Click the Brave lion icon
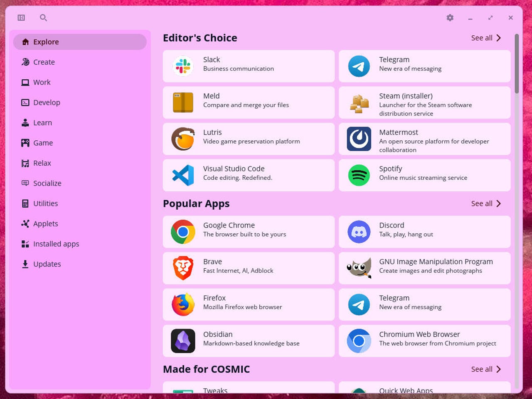 coord(183,268)
